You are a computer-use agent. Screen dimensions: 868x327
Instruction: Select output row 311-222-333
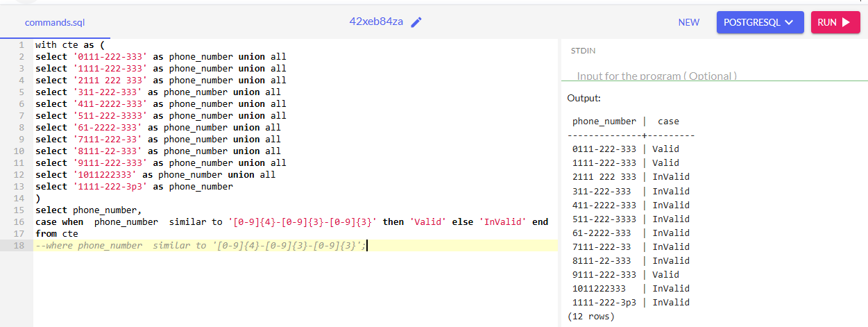(631, 191)
